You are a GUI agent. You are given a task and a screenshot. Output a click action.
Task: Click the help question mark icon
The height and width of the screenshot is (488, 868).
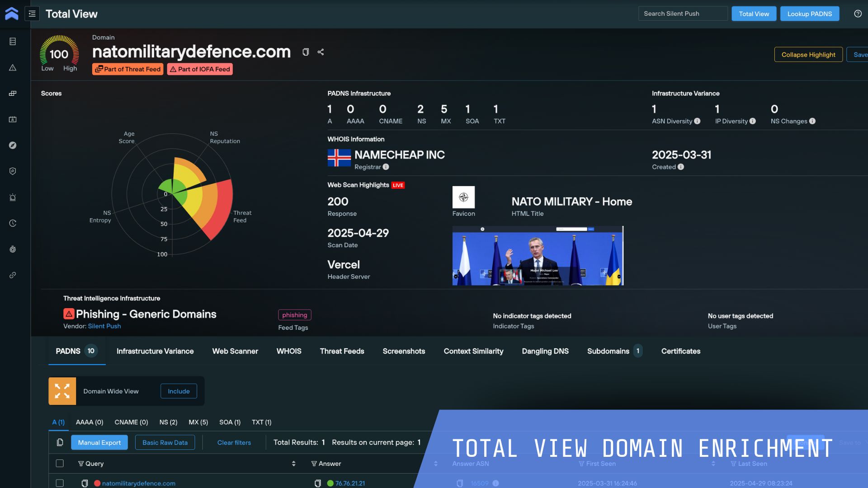858,14
